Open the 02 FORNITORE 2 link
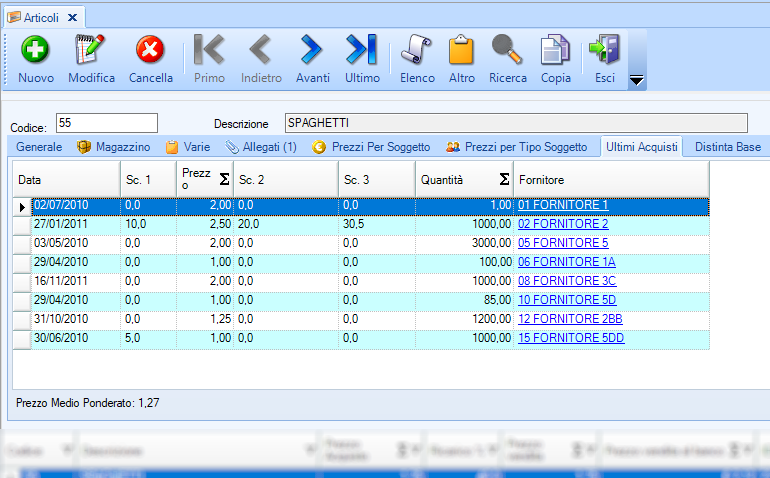Screen dimensions: 770x478 tap(563, 224)
